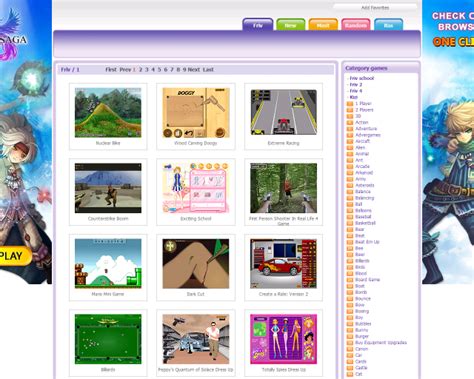Click the folder icon next to Adventure

coord(350,129)
